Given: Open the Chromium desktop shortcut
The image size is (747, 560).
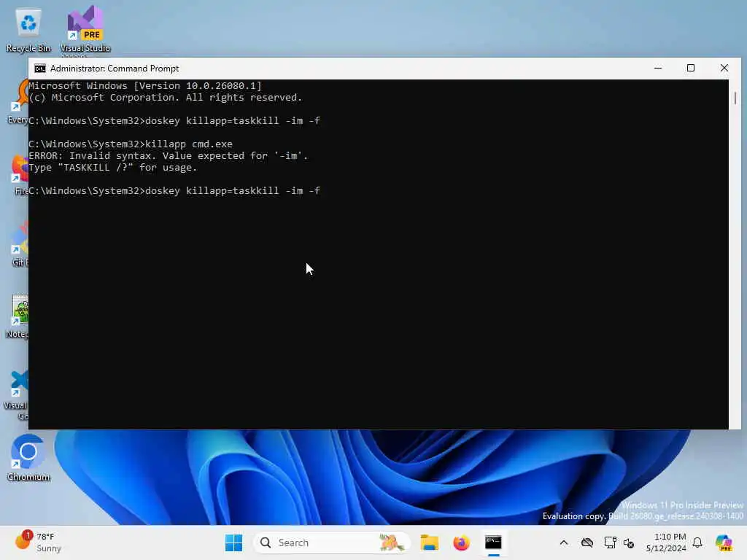Looking at the screenshot, I should click(28, 458).
